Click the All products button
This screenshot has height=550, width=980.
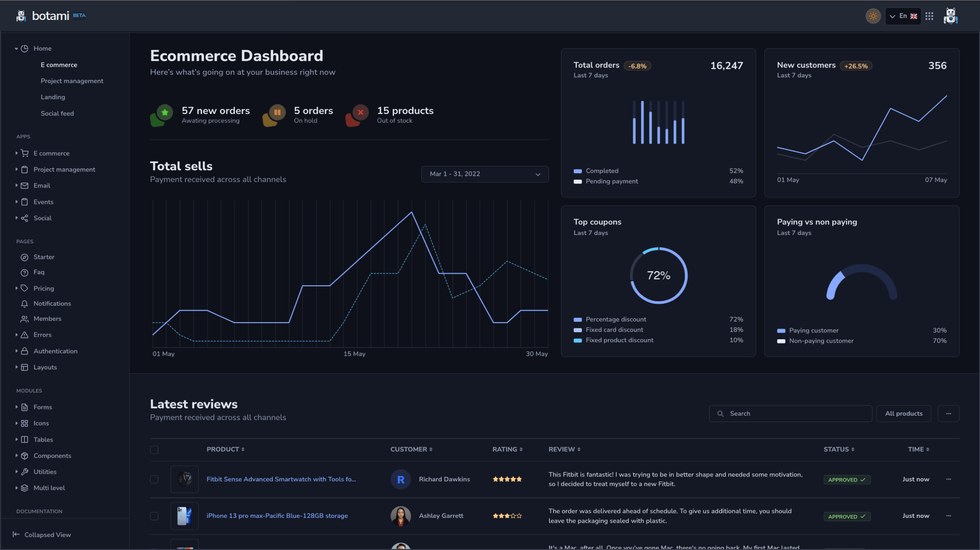coord(904,414)
